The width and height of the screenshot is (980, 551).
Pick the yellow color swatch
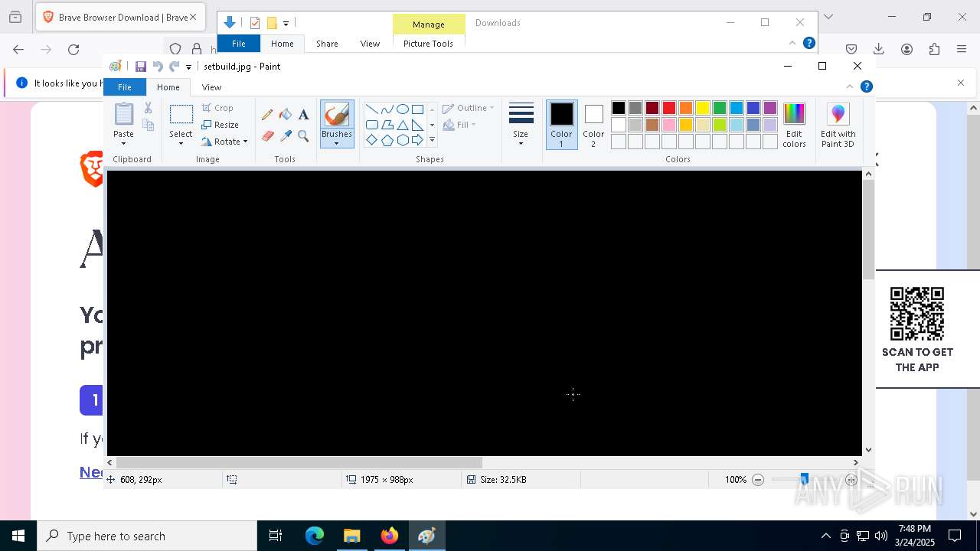[x=703, y=108]
